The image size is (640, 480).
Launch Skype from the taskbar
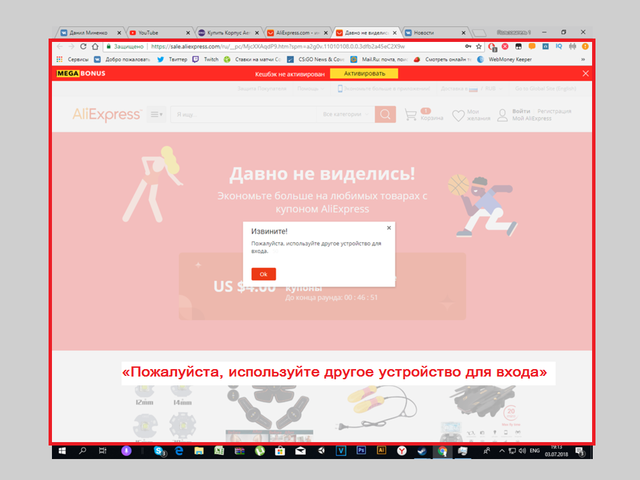click(159, 451)
